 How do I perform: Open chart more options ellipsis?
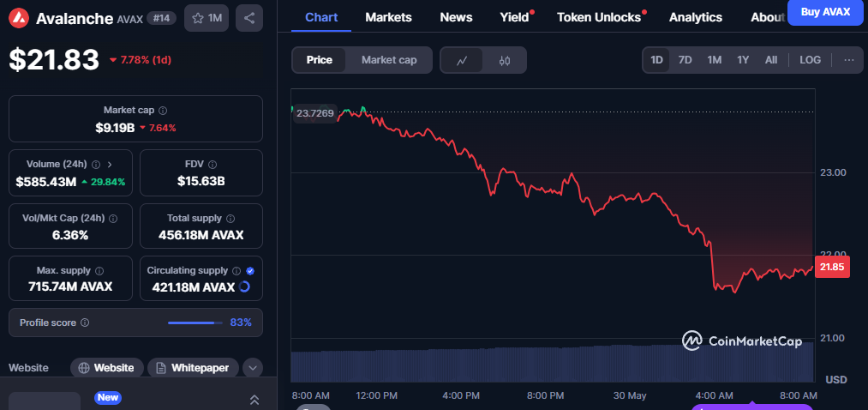[x=849, y=60]
